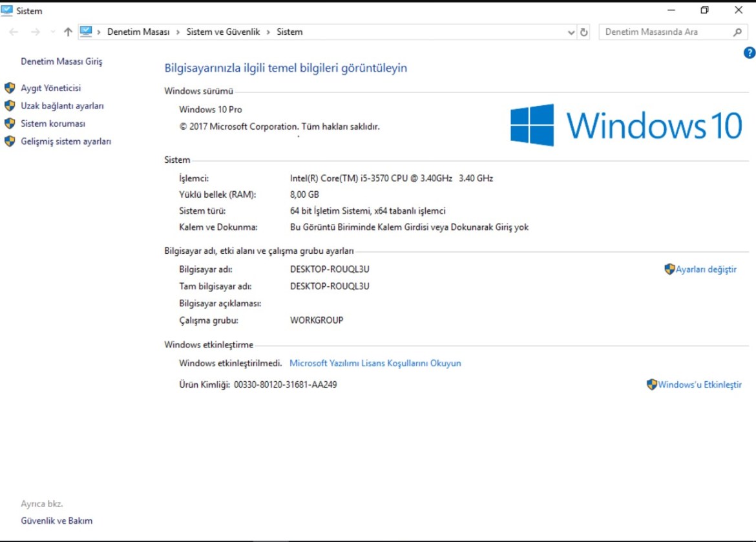This screenshot has width=756, height=542.
Task: Click the search magnifier icon
Action: click(x=737, y=32)
